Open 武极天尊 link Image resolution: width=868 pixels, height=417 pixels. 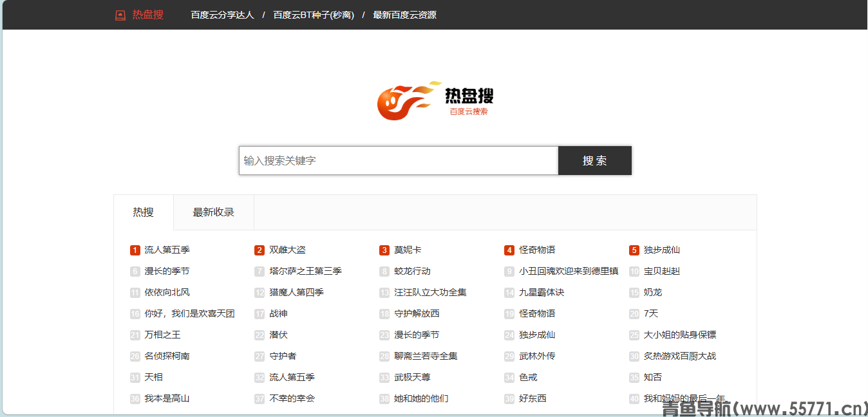412,377
